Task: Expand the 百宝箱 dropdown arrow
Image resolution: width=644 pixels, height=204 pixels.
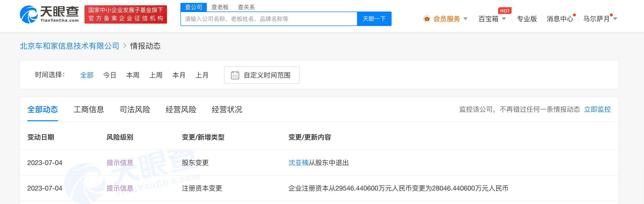Action: pos(504,19)
